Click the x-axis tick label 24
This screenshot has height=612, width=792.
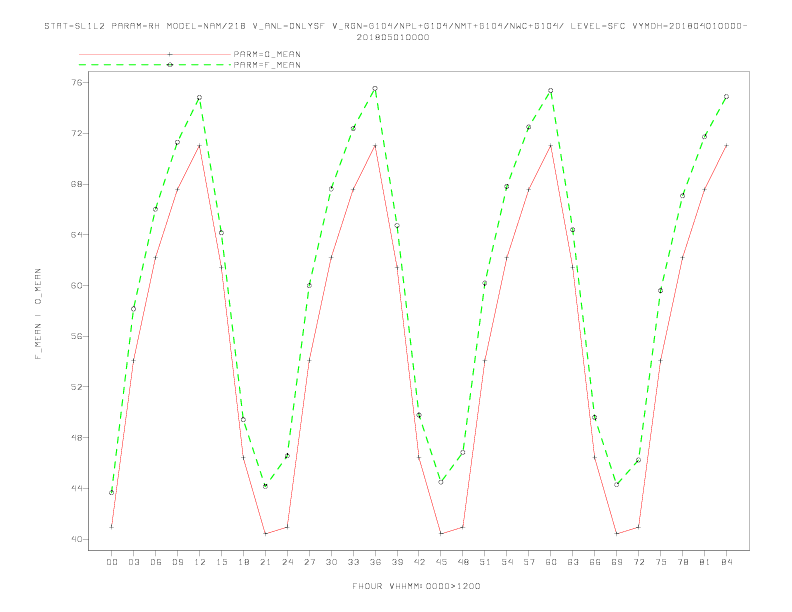(287, 562)
